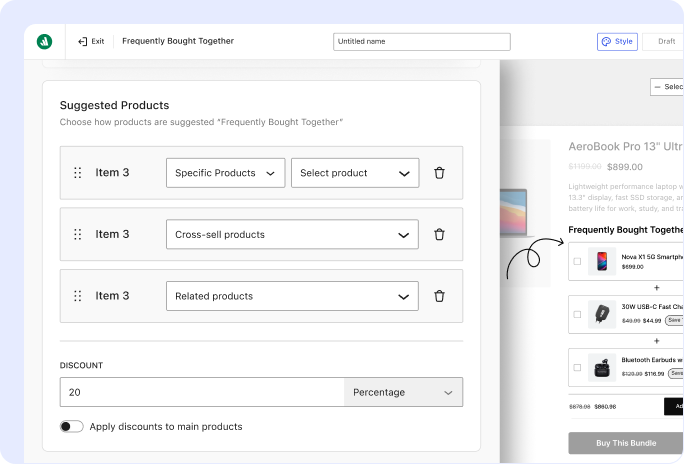Click the discount value field showing 20
Image resolution: width=684 pixels, height=464 pixels.
coord(202,392)
